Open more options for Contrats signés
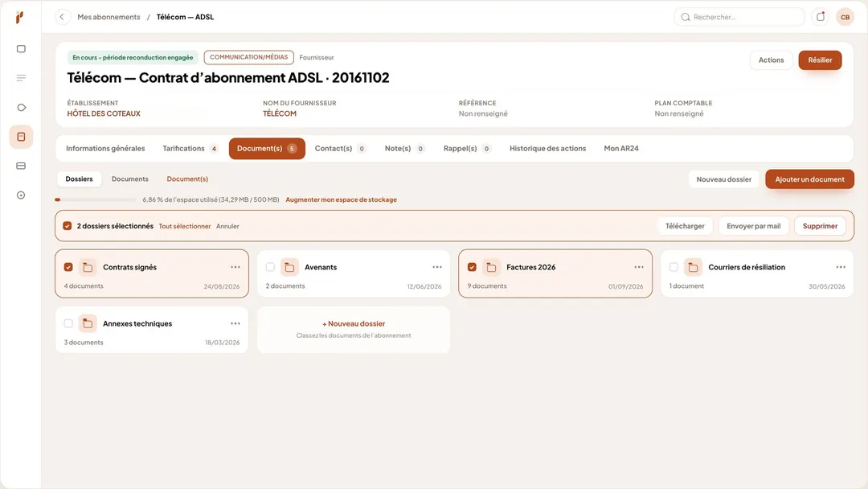The height and width of the screenshot is (489, 868). [x=235, y=267]
